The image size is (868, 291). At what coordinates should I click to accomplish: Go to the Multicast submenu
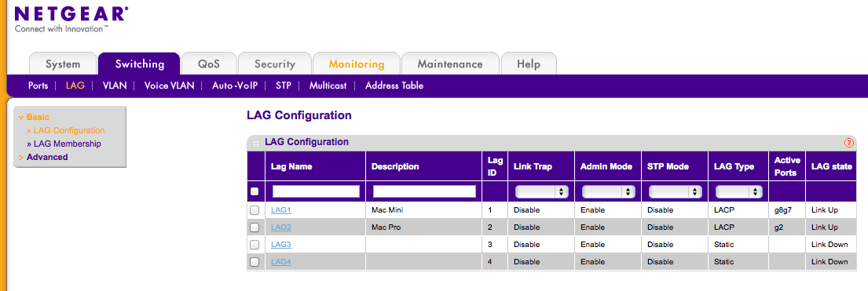pos(328,85)
